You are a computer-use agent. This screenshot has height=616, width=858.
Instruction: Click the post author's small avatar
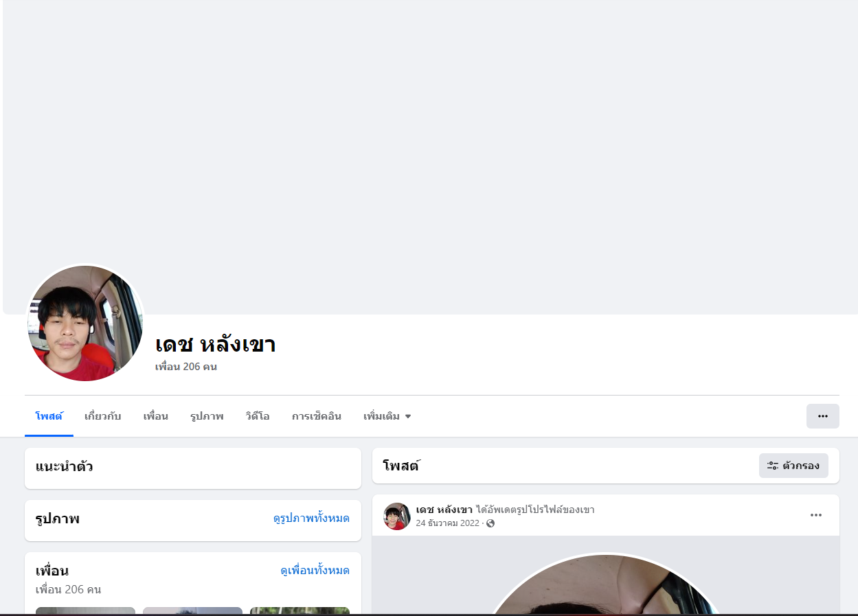397,516
